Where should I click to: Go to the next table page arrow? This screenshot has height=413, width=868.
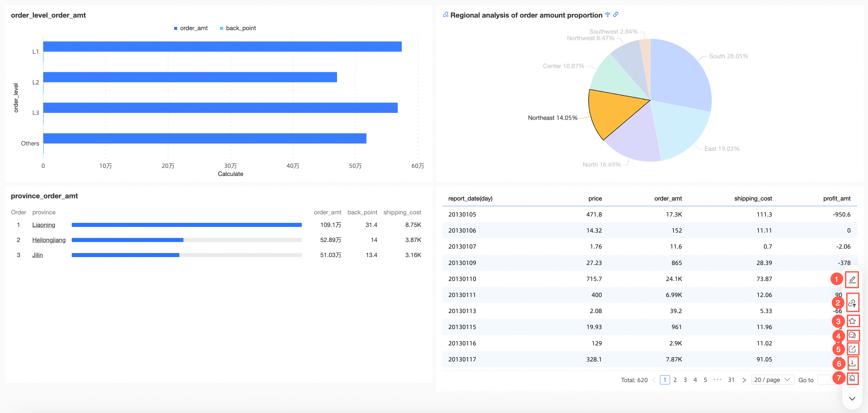(744, 380)
